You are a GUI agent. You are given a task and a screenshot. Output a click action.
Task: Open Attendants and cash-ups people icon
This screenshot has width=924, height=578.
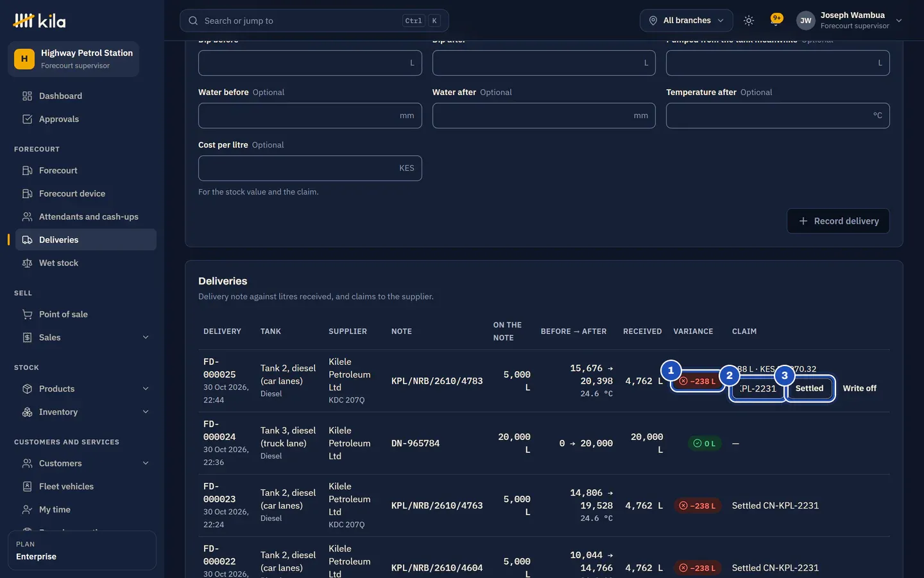click(x=27, y=217)
